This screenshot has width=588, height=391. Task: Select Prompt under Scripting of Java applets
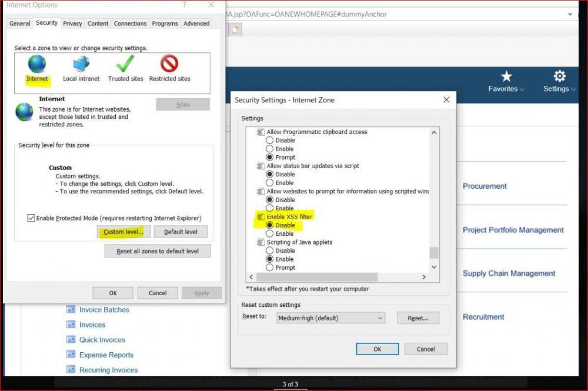coord(270,268)
